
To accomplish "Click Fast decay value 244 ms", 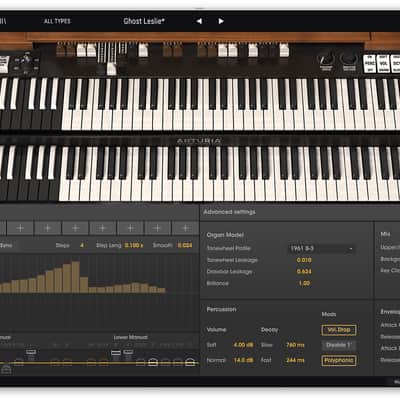I will click(x=295, y=360).
